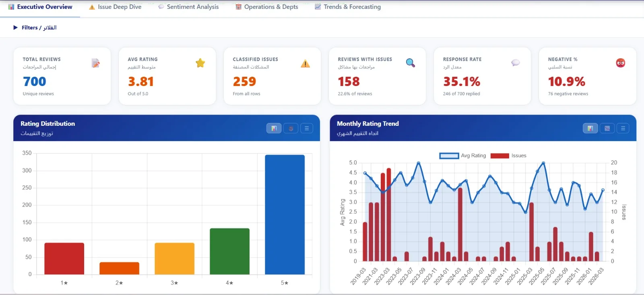Image resolution: width=644 pixels, height=295 pixels.
Task: Switch Rating Distribution to pie chart view
Action: click(x=291, y=128)
